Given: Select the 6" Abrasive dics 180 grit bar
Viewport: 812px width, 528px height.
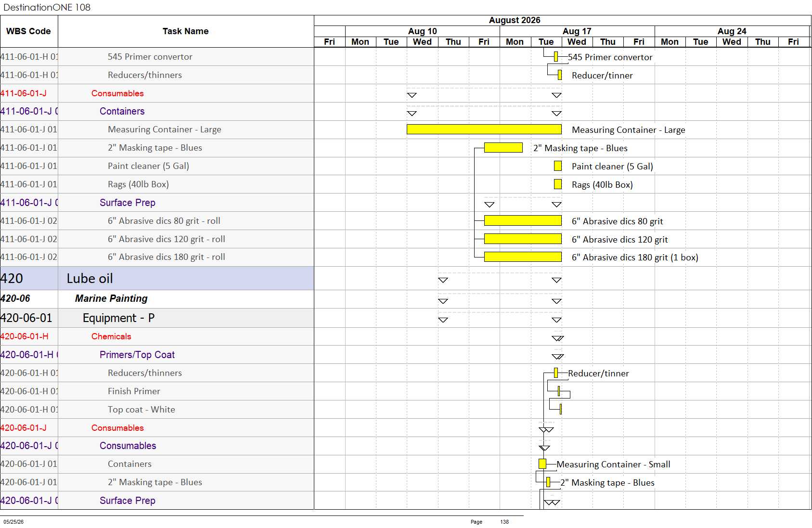Looking at the screenshot, I should [523, 257].
